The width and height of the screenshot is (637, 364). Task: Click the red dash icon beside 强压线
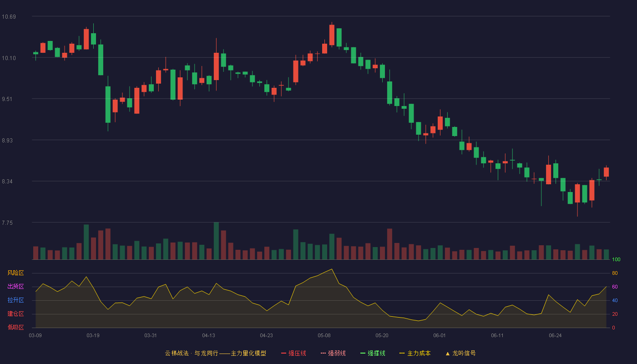[283, 353]
